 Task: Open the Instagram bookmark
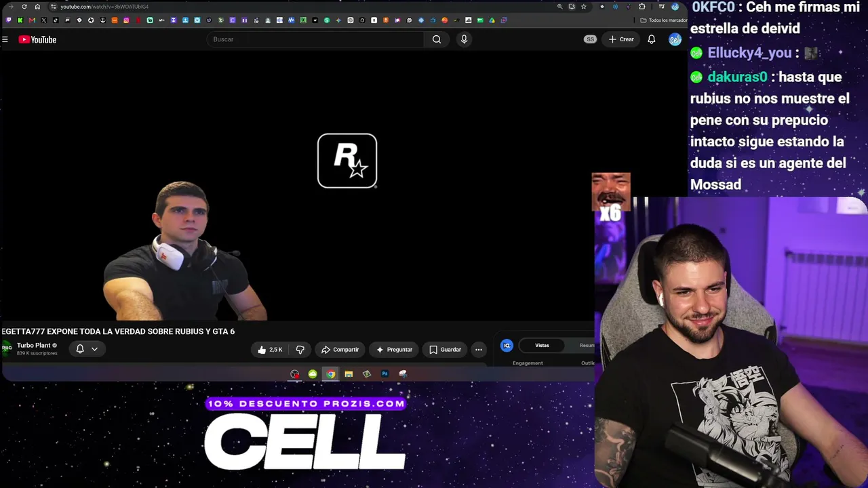(x=126, y=20)
